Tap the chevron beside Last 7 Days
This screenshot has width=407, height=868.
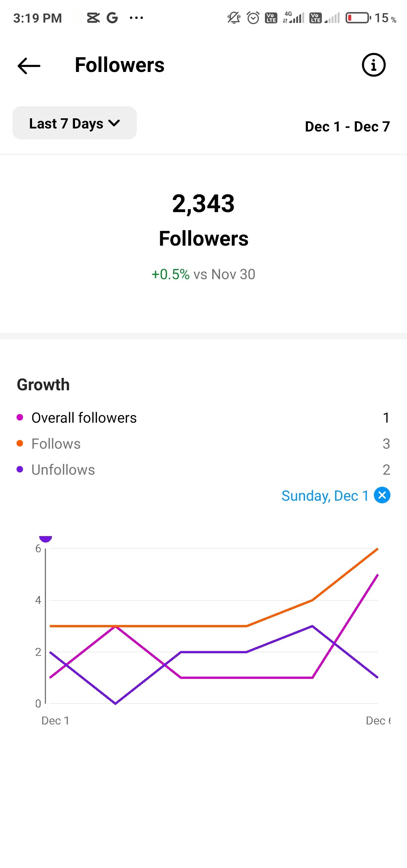click(114, 123)
